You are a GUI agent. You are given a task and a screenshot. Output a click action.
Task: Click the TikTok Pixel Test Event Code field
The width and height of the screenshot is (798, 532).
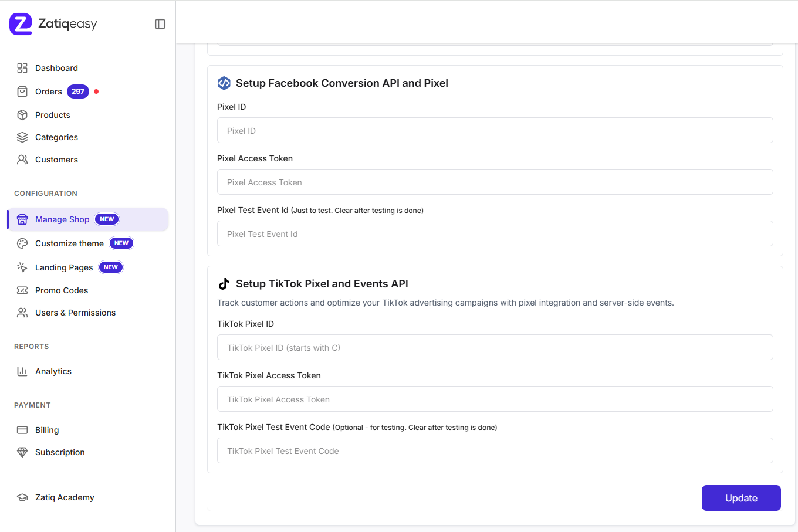(x=495, y=451)
